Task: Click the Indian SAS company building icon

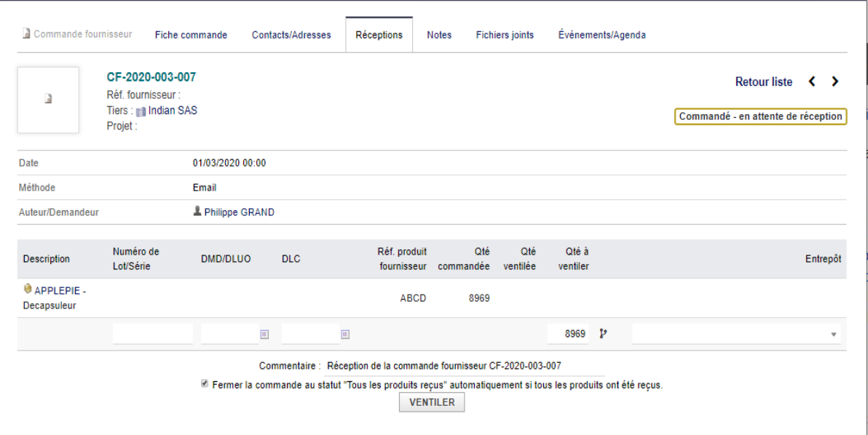Action: point(141,111)
